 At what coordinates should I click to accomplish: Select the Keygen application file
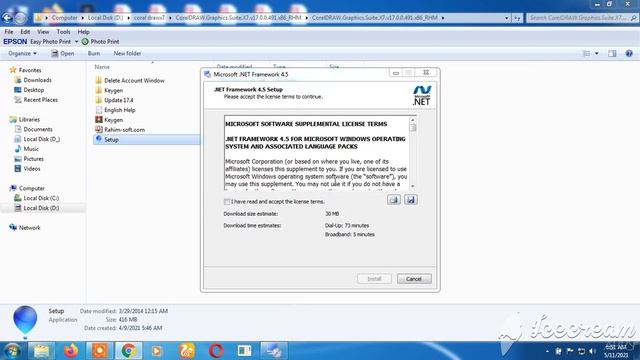click(113, 120)
